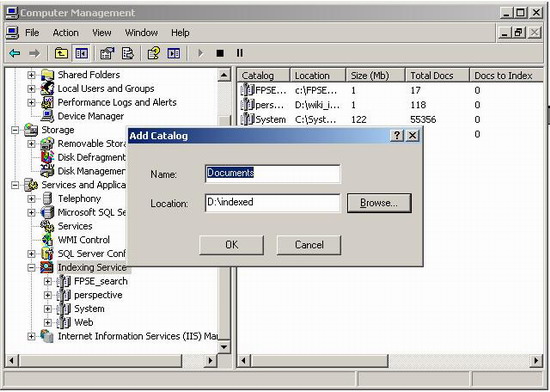
Task: Expand the Web catalog node
Action: click(47, 323)
